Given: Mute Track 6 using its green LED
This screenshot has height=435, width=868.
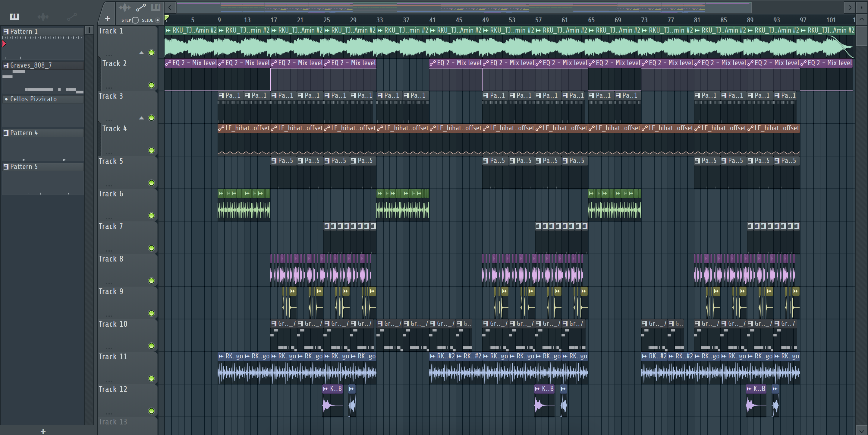Looking at the screenshot, I should coord(152,215).
